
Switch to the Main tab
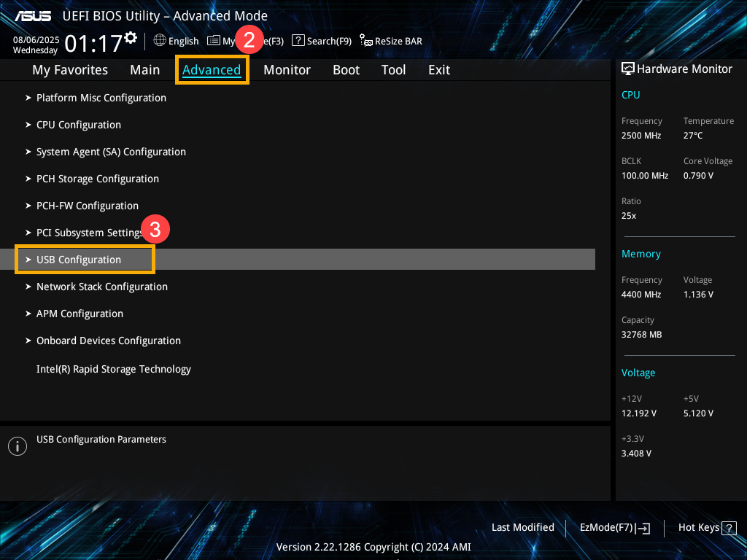click(145, 70)
